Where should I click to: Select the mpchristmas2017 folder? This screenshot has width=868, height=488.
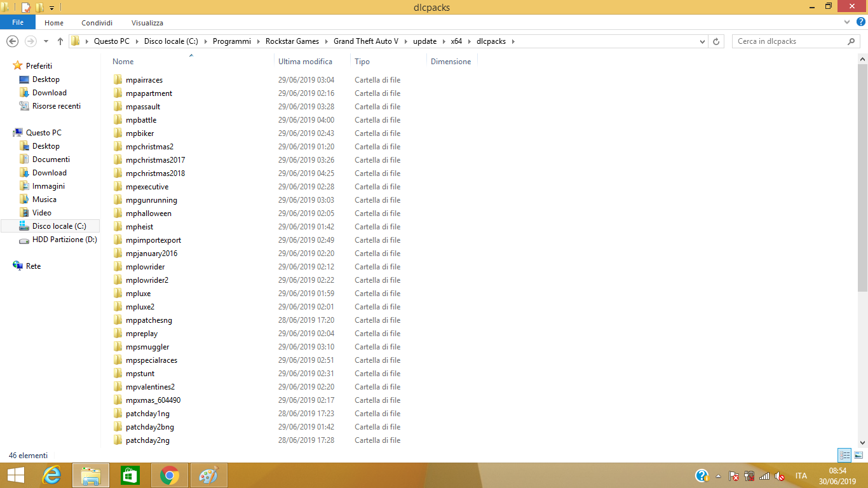pyautogui.click(x=155, y=160)
